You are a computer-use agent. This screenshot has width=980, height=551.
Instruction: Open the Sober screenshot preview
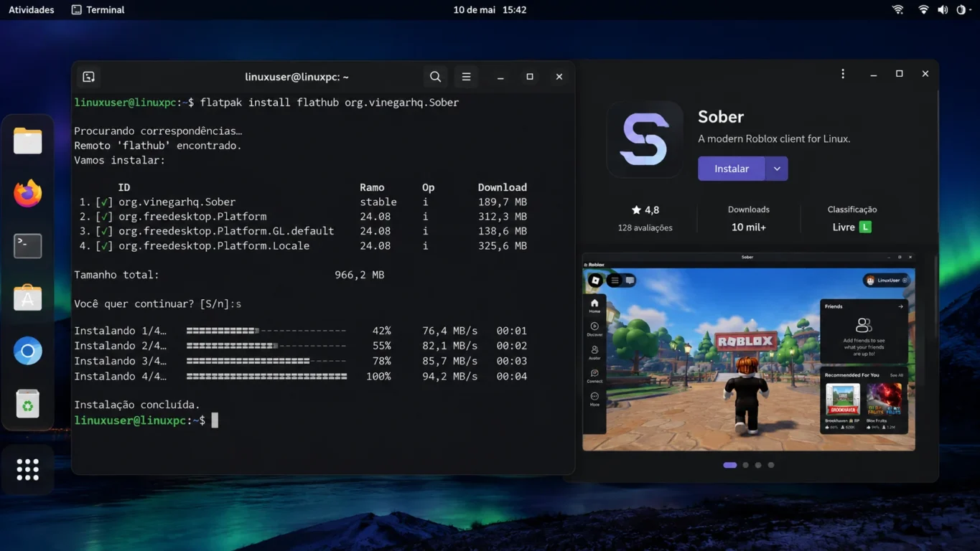[x=749, y=352]
